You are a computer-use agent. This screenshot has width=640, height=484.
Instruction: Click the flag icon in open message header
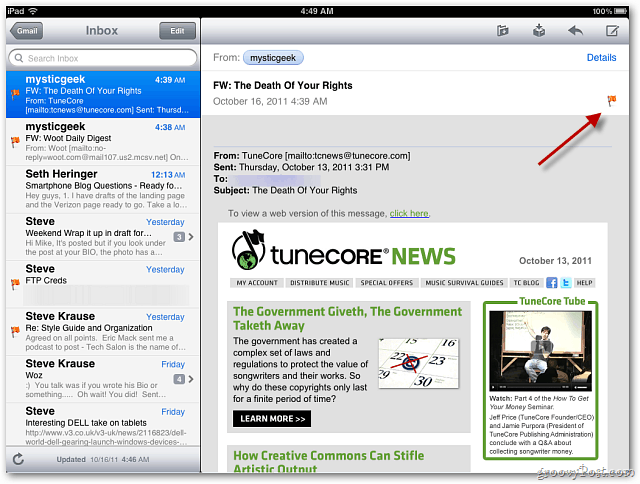[x=611, y=100]
